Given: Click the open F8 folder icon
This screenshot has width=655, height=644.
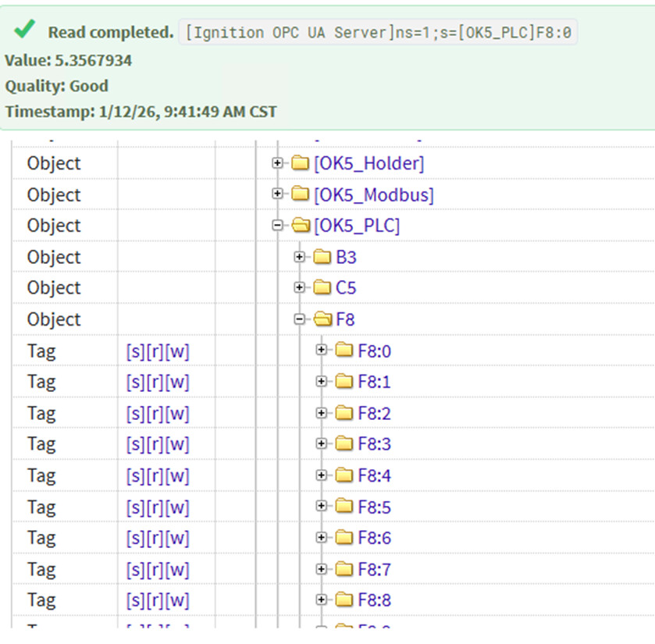Looking at the screenshot, I should [322, 319].
